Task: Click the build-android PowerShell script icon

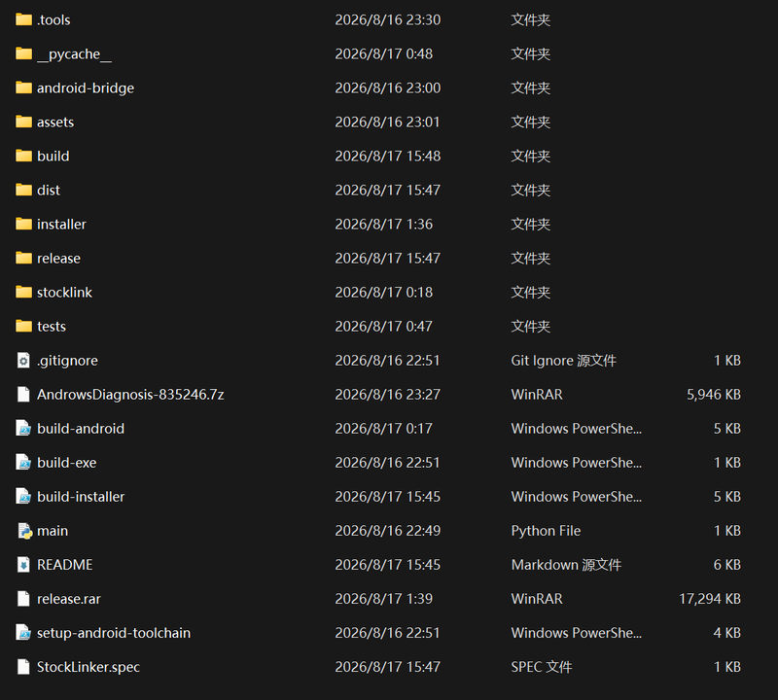Action: [x=23, y=428]
